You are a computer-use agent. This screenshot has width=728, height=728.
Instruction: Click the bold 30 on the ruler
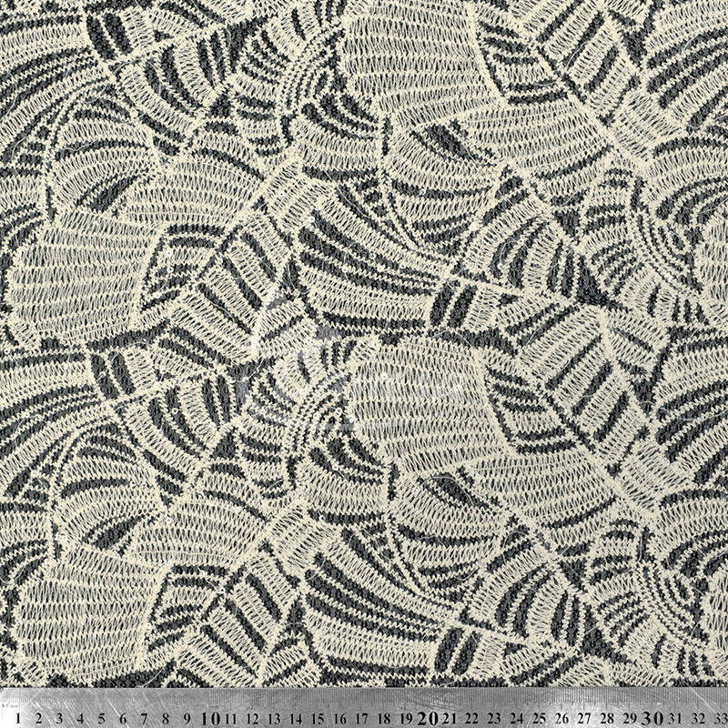click(651, 717)
